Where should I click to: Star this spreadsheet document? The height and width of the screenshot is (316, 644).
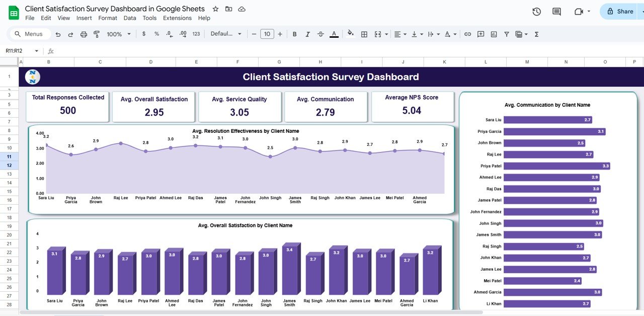click(x=215, y=9)
